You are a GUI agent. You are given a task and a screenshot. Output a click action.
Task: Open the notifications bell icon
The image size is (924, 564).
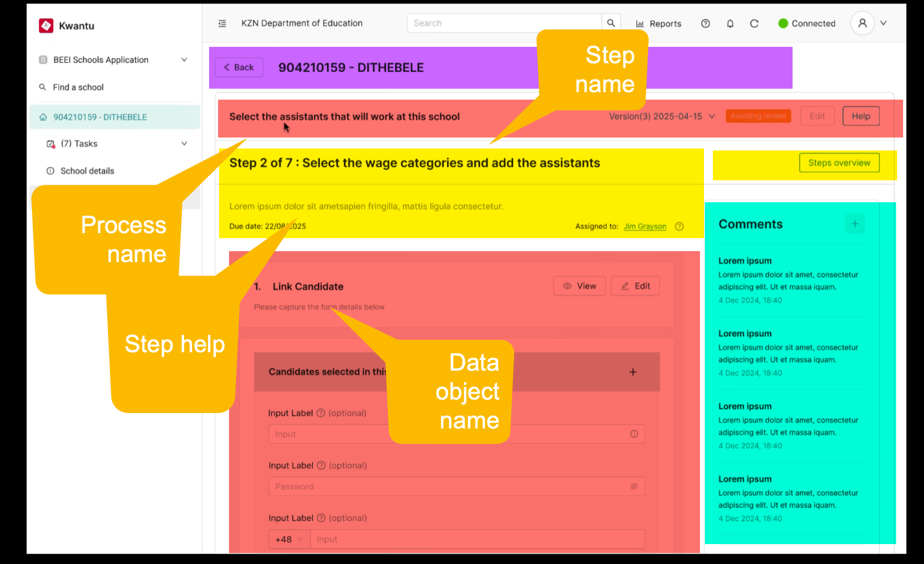point(730,23)
